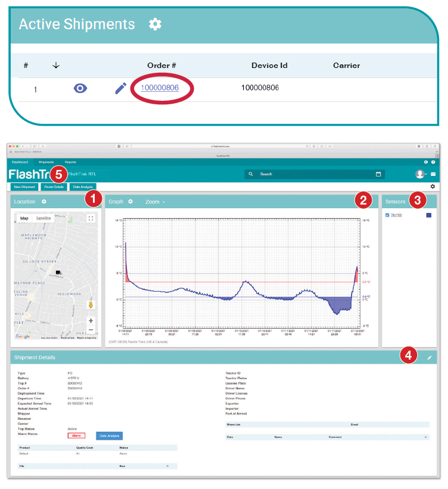Viewport: 448px width, 489px height.
Task: Click the browser back arrow
Action: (x=23, y=146)
